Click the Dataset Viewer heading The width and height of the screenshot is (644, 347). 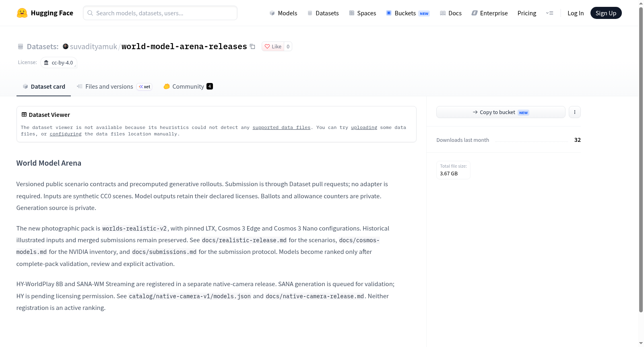(x=50, y=115)
